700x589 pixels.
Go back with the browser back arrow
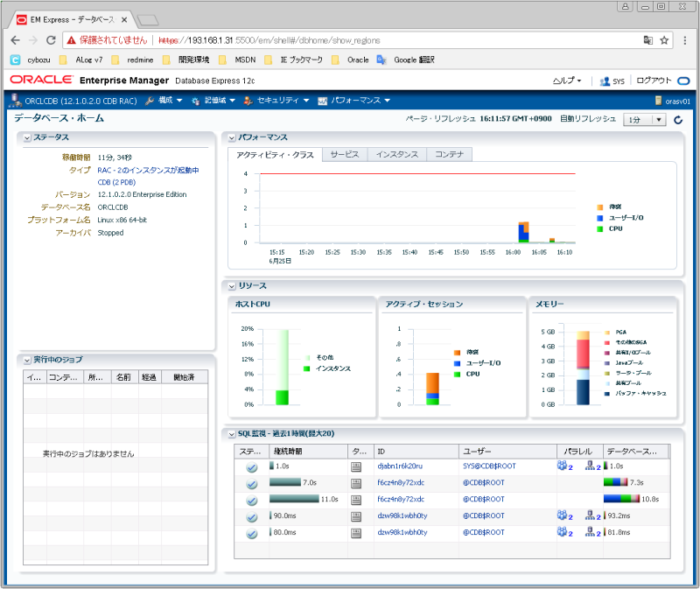pos(16,40)
